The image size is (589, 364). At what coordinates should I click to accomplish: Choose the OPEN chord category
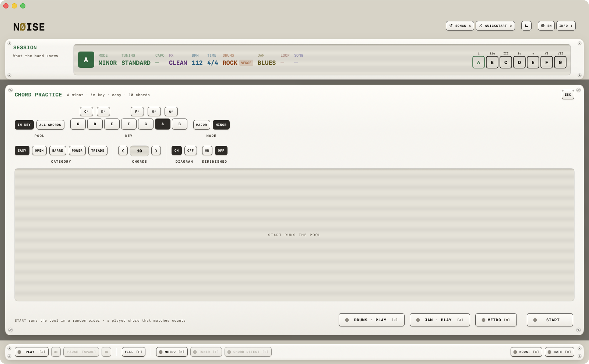(39, 151)
